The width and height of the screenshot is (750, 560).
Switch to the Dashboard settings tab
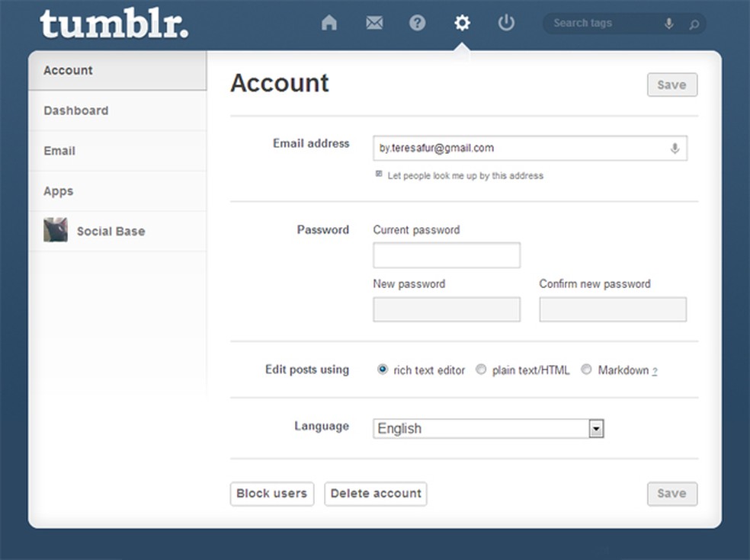click(76, 110)
